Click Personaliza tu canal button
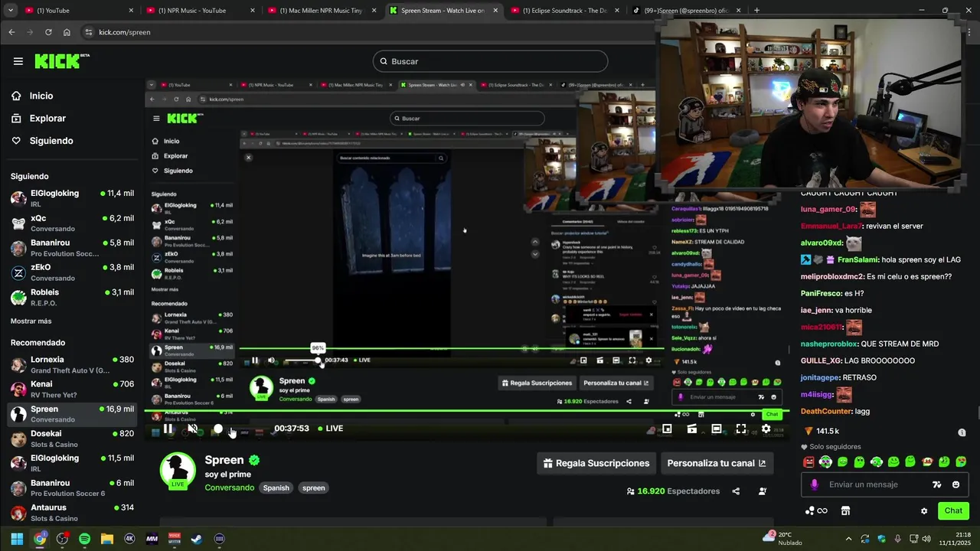This screenshot has width=980, height=551. click(717, 463)
